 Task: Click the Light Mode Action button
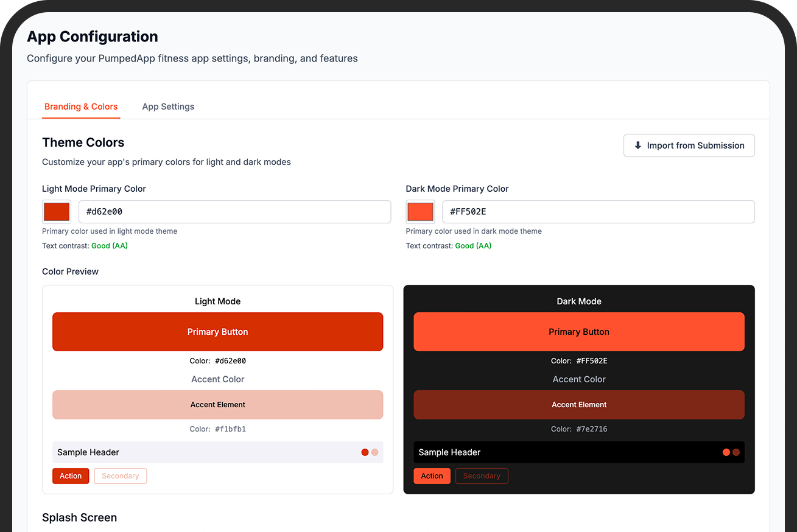pos(71,476)
